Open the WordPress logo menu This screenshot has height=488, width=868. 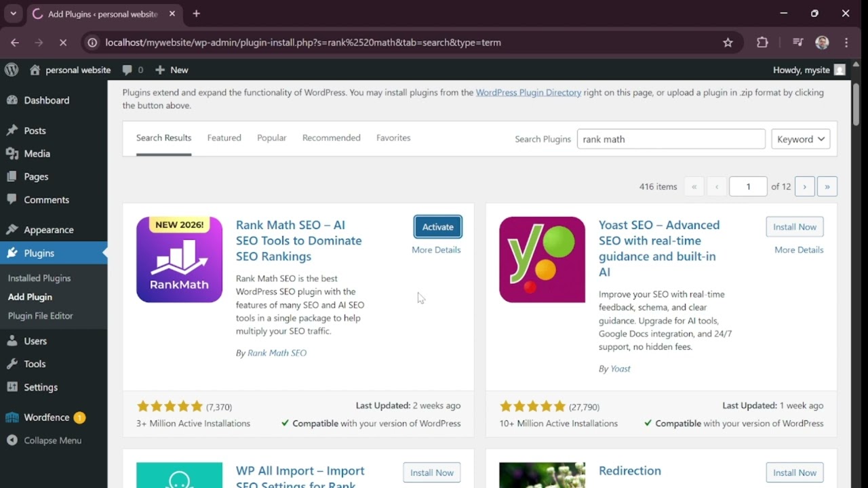pyautogui.click(x=12, y=70)
